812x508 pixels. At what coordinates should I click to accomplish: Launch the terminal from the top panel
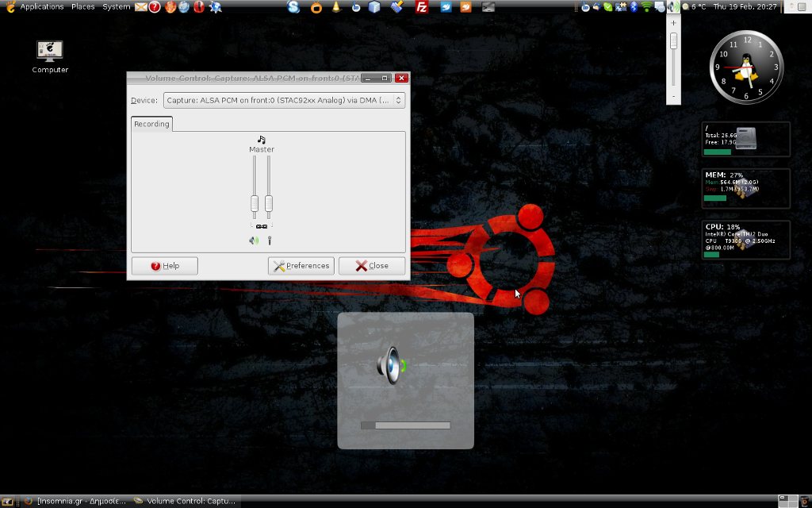point(488,7)
